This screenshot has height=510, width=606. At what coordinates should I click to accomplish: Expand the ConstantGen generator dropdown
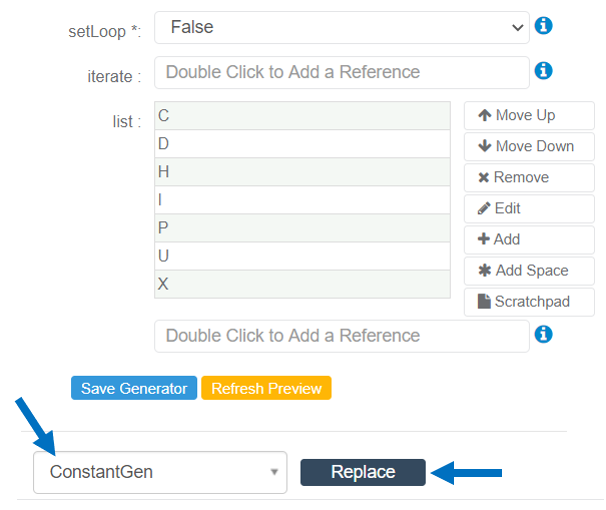160,472
